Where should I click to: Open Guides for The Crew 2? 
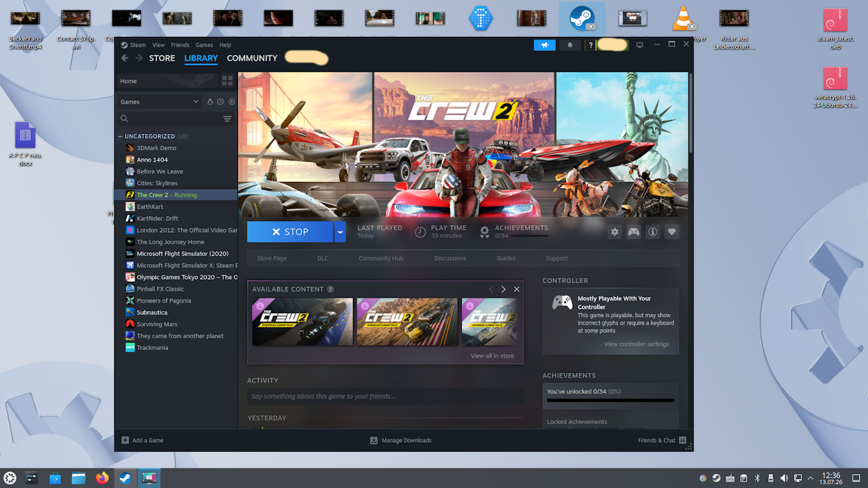[506, 258]
